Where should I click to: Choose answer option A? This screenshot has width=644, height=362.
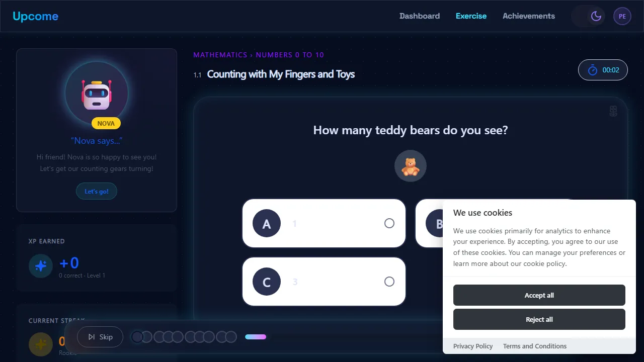(324, 223)
